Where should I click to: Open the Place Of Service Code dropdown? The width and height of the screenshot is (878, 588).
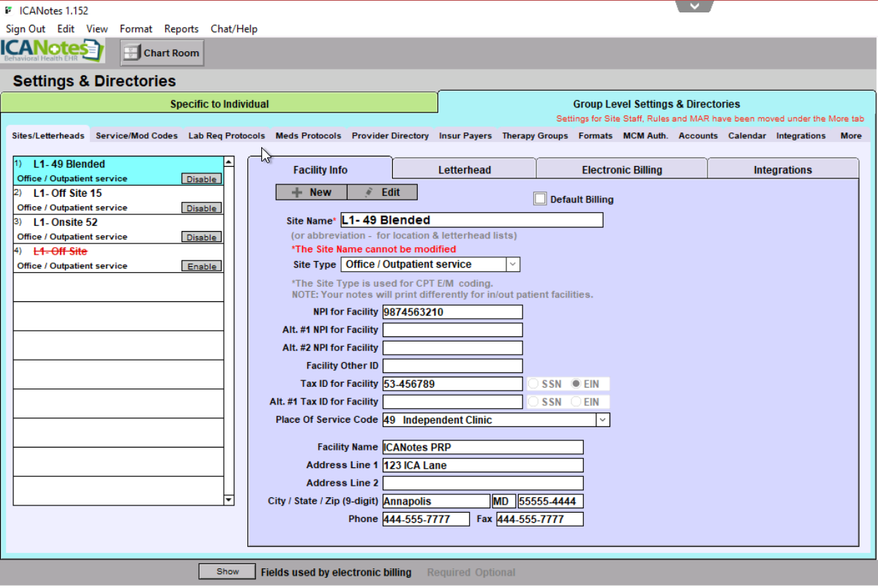[602, 421]
